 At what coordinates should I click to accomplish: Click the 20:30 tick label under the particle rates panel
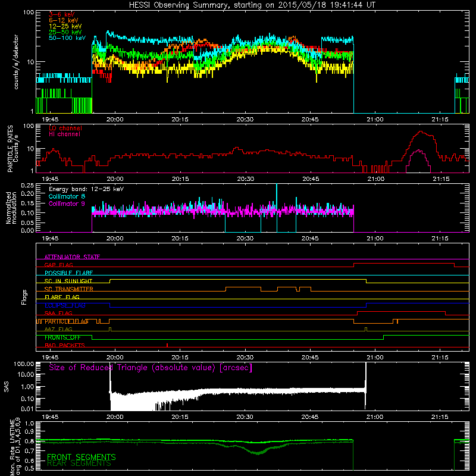point(245,179)
